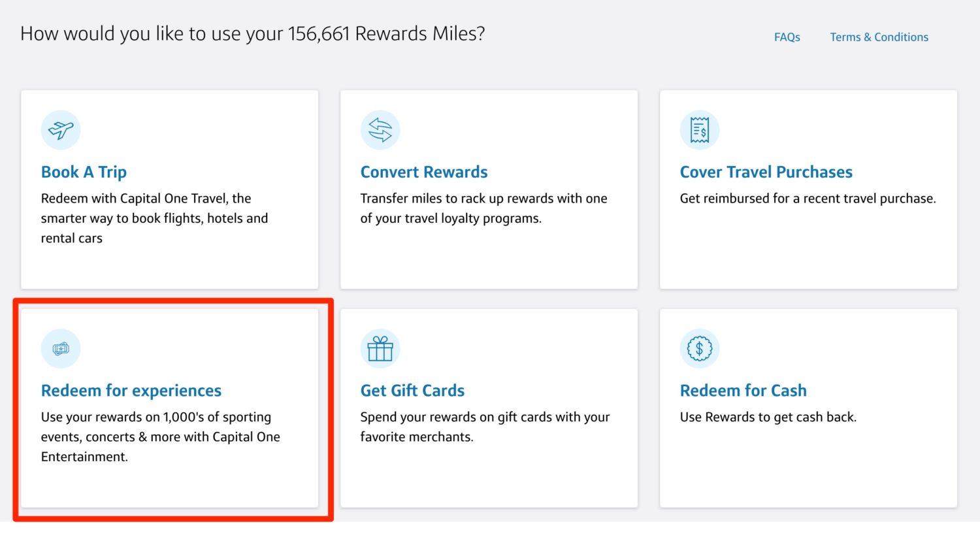Image resolution: width=980 pixels, height=539 pixels.
Task: Click the tickets icon on Redeem for experiences
Action: pos(61,348)
